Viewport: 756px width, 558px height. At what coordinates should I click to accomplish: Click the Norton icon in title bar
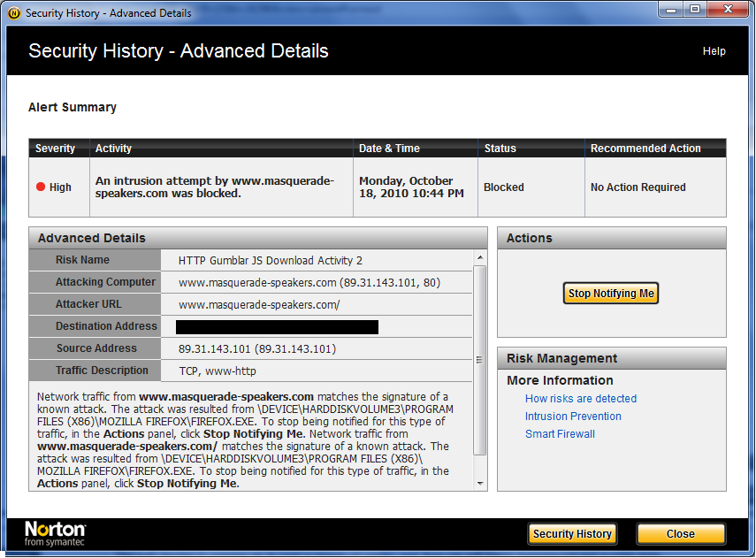coord(14,13)
